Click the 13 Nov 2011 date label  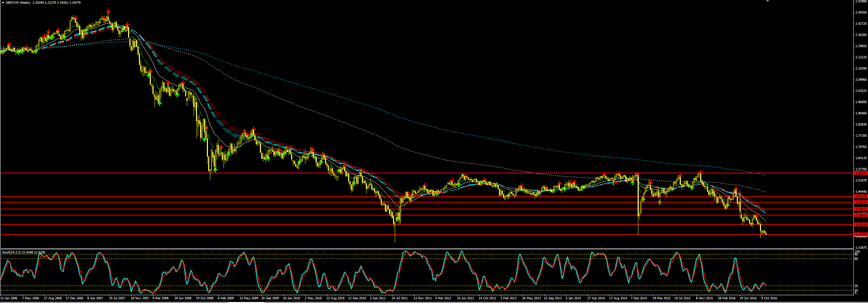click(423, 298)
